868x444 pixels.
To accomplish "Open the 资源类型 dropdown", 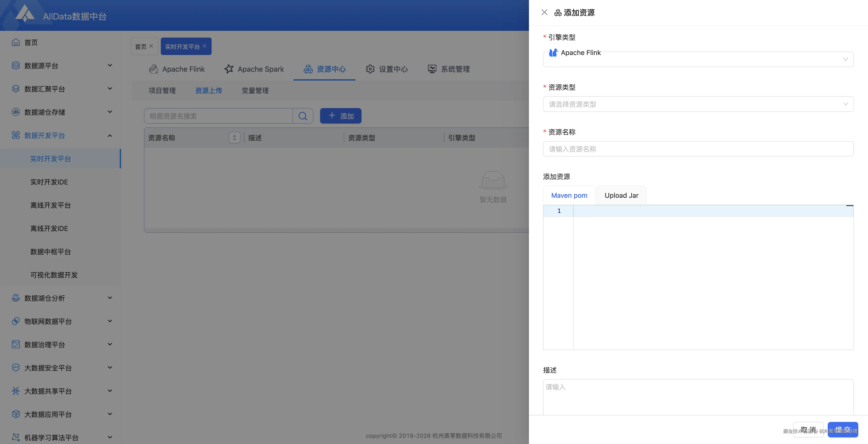I will pos(698,104).
